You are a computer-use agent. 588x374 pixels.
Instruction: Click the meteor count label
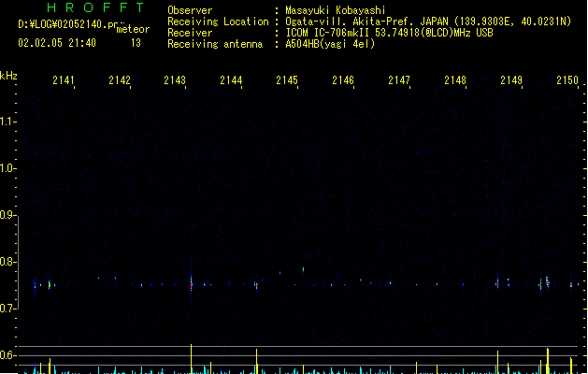(133, 29)
